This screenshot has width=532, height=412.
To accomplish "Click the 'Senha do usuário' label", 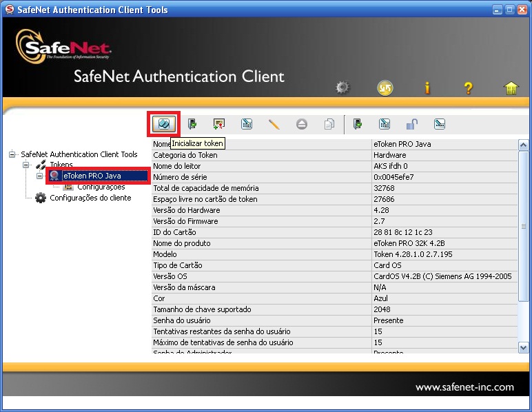I will pyautogui.click(x=182, y=320).
